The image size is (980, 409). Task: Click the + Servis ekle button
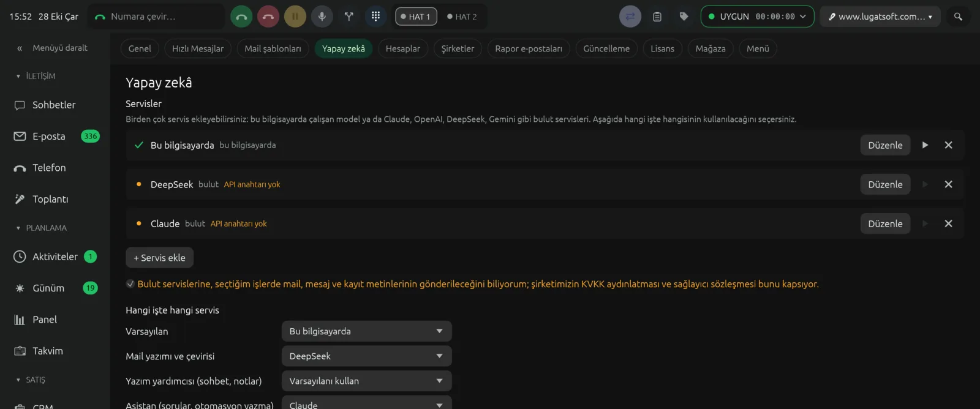click(x=159, y=258)
